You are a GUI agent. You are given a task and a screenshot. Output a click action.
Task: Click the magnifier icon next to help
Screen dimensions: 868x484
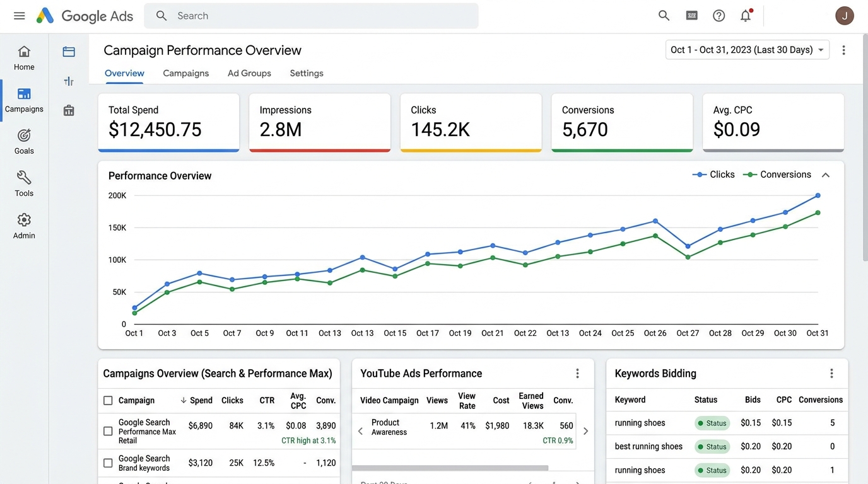point(664,16)
